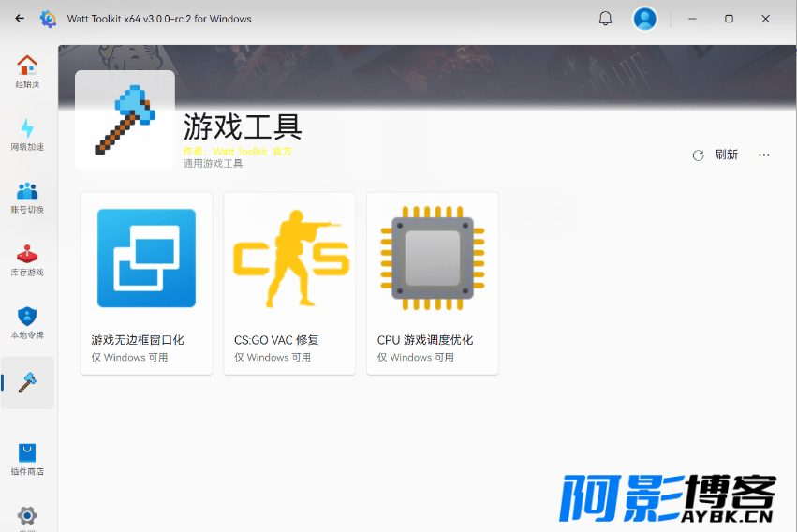Open the CS:GO VAC 修复 tool card
797x532 pixels.
coord(289,284)
